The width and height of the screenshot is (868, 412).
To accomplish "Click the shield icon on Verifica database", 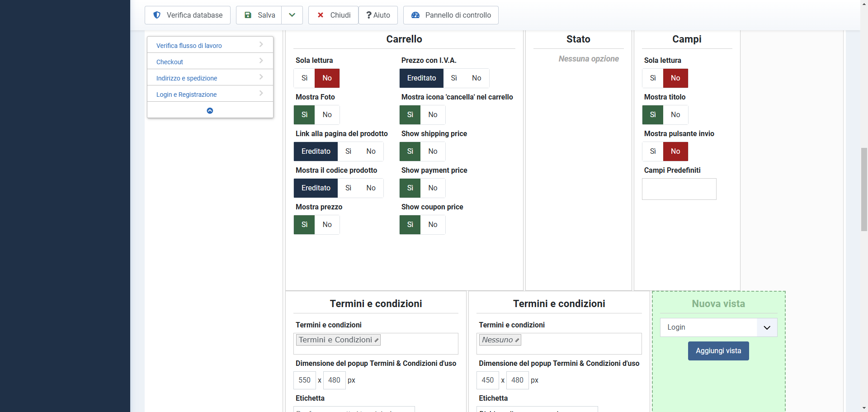I will point(157,15).
